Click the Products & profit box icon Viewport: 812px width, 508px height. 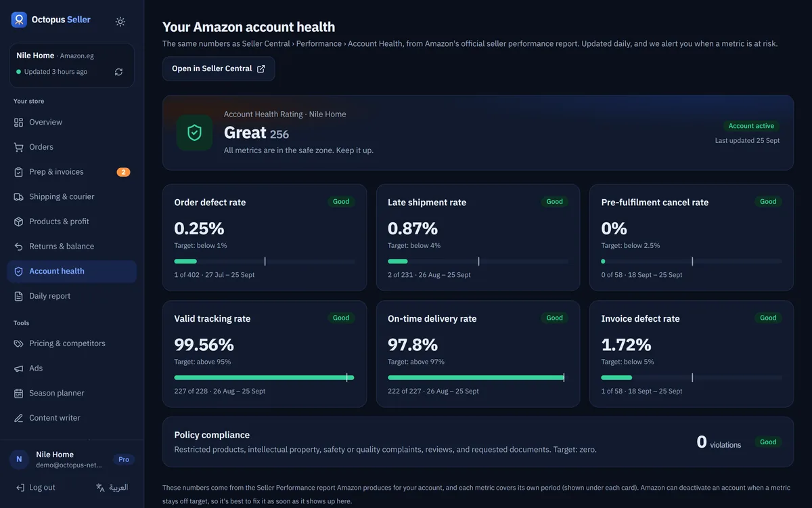pyautogui.click(x=18, y=221)
